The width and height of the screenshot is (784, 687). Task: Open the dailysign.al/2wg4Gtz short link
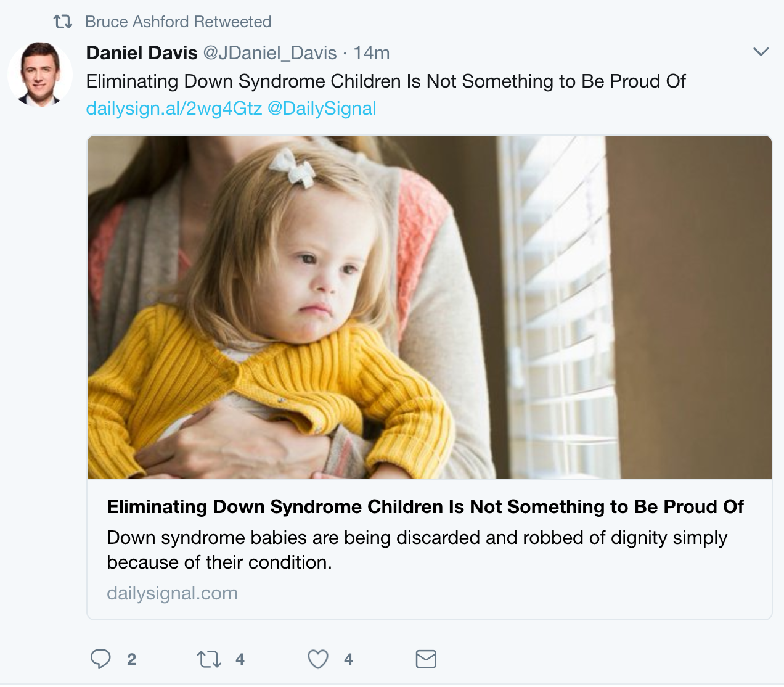(174, 109)
